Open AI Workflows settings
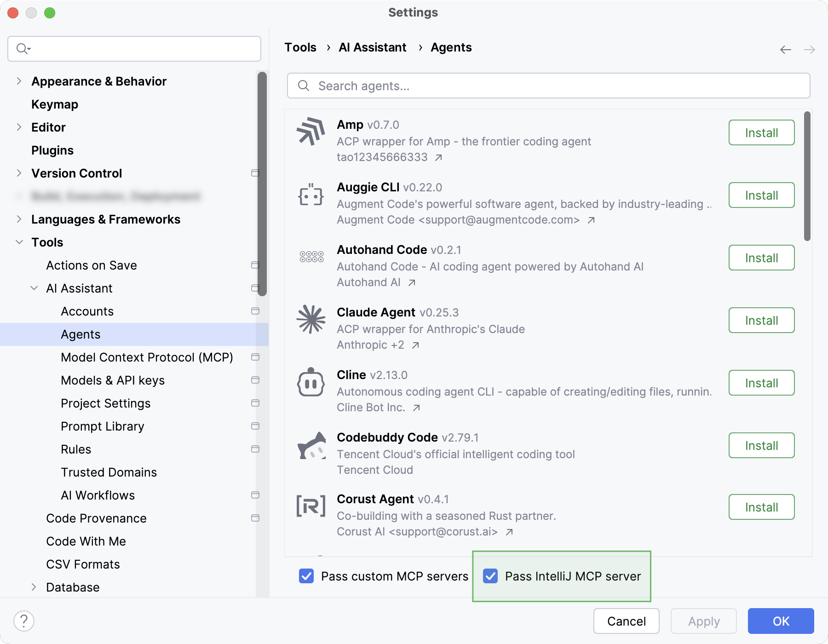828x644 pixels. tap(98, 495)
